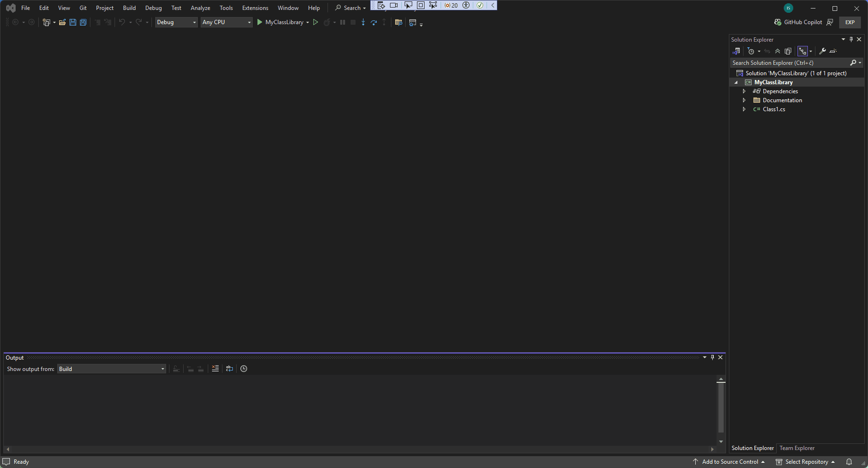Open notifications bell in status bar
The image size is (868, 468).
[x=849, y=462]
